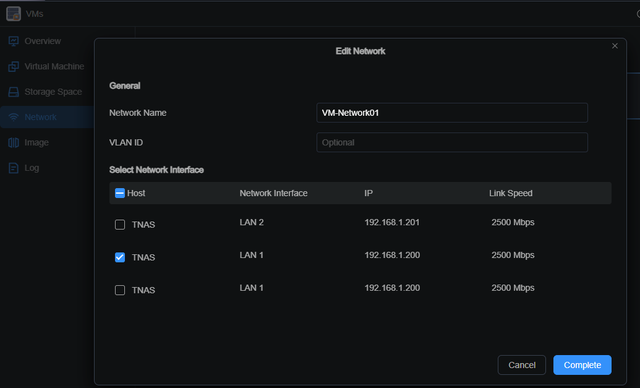Click the VLAN ID field label
This screenshot has width=640, height=388.
click(126, 142)
